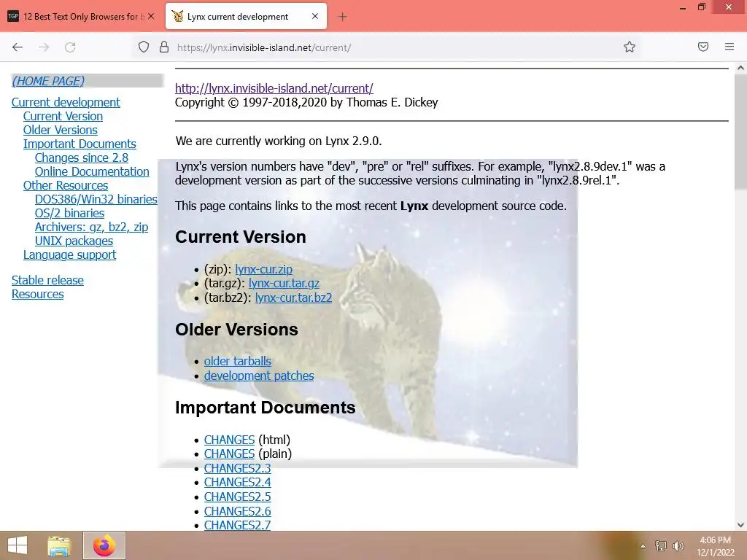Open 'Older Versions' sidebar link
The image size is (747, 560).
(x=60, y=130)
